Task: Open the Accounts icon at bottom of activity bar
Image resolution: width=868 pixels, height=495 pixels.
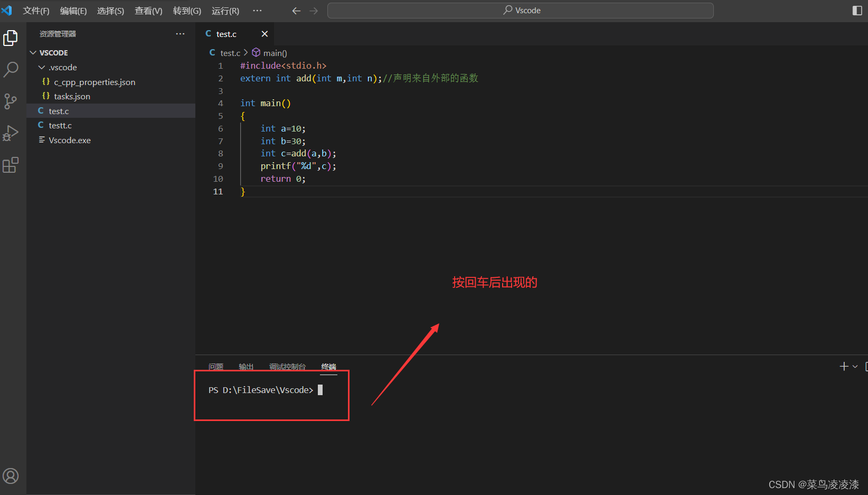Action: (x=11, y=476)
